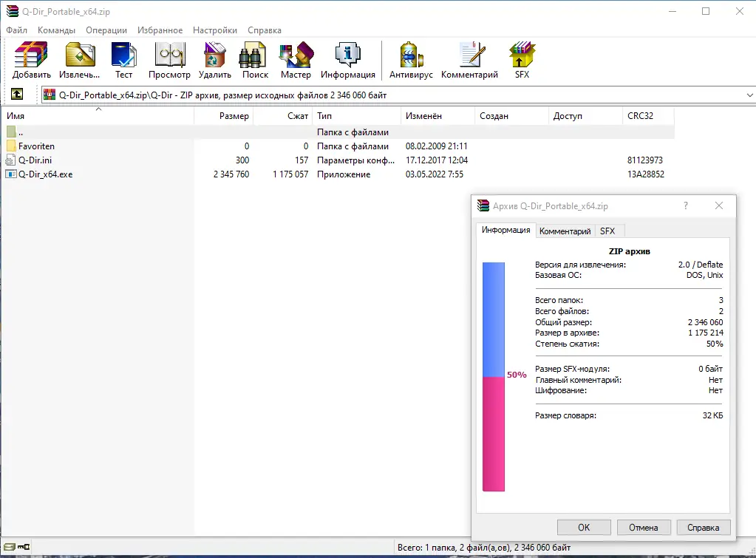
Task: Click the archive path address field
Action: point(398,95)
